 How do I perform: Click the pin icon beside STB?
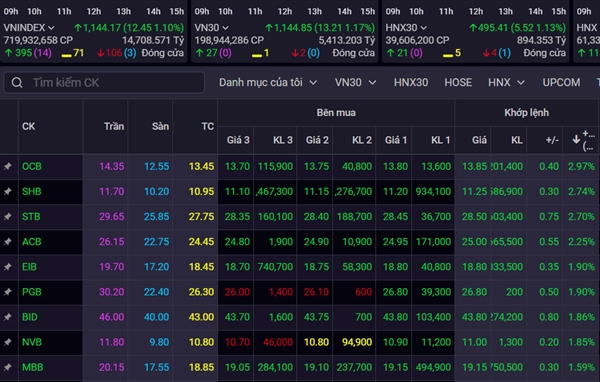[8, 217]
